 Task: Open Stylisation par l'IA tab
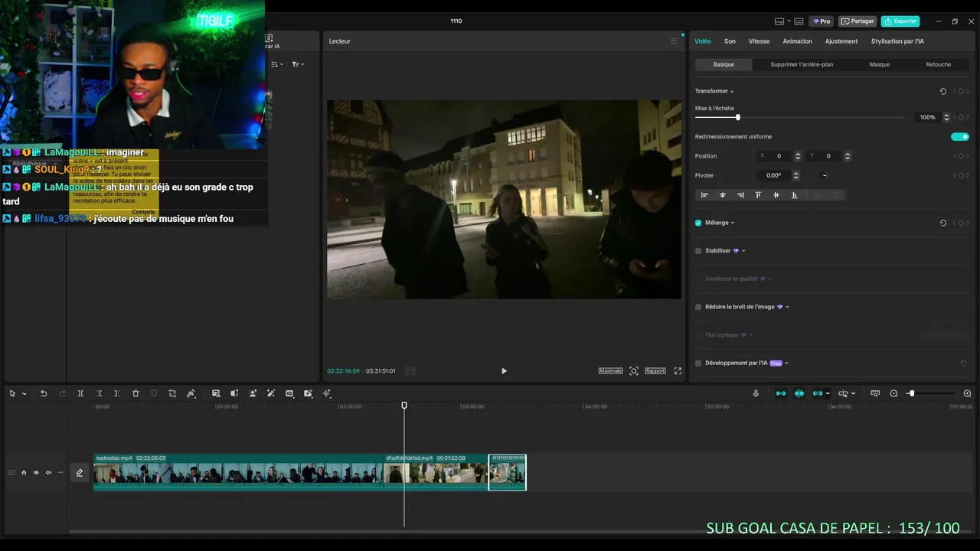tap(897, 41)
